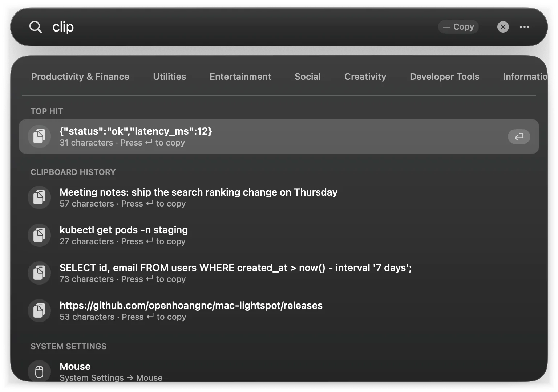Click the Mouse settings icon
Screen dimensions: 558x392
click(x=39, y=371)
